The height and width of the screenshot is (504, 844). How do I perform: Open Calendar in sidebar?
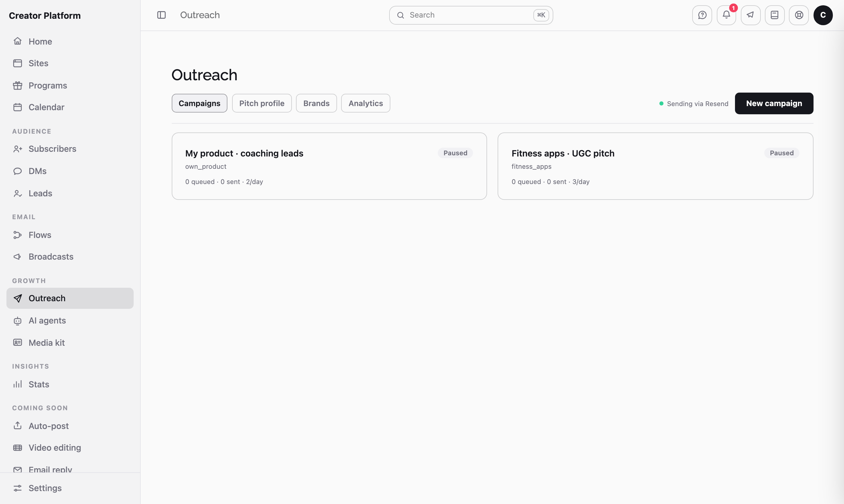tap(70, 107)
